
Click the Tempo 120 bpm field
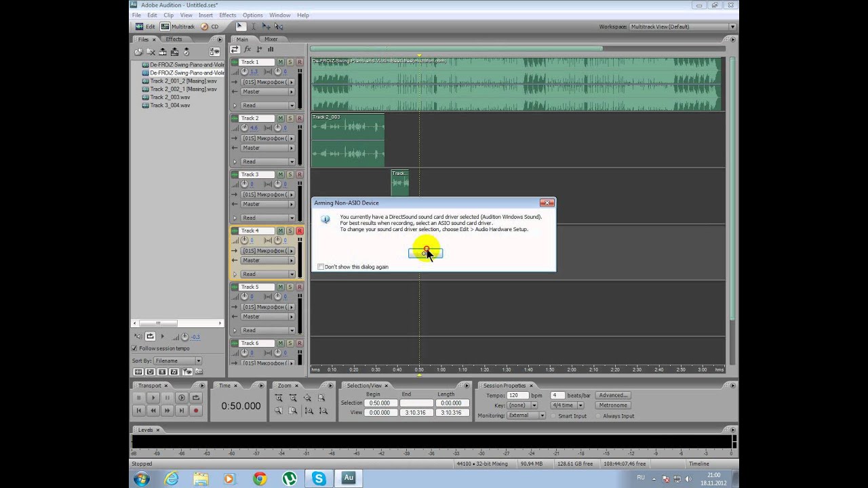point(517,395)
